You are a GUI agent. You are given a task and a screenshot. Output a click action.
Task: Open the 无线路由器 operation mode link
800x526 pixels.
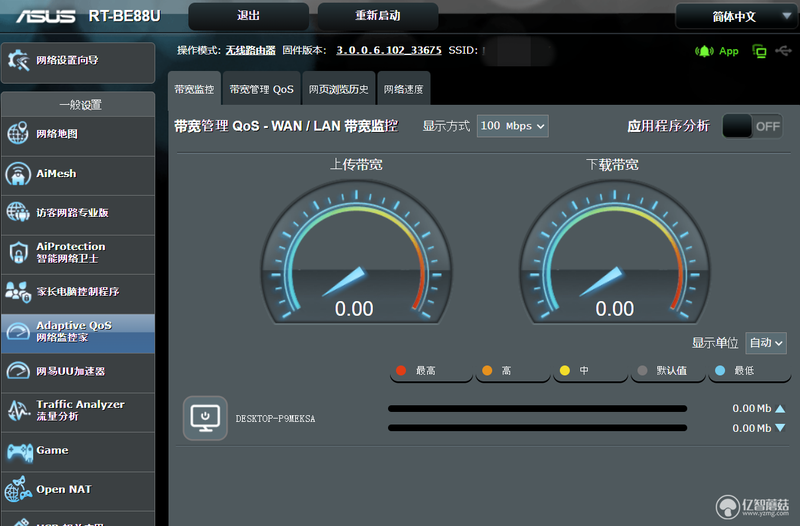pyautogui.click(x=251, y=51)
